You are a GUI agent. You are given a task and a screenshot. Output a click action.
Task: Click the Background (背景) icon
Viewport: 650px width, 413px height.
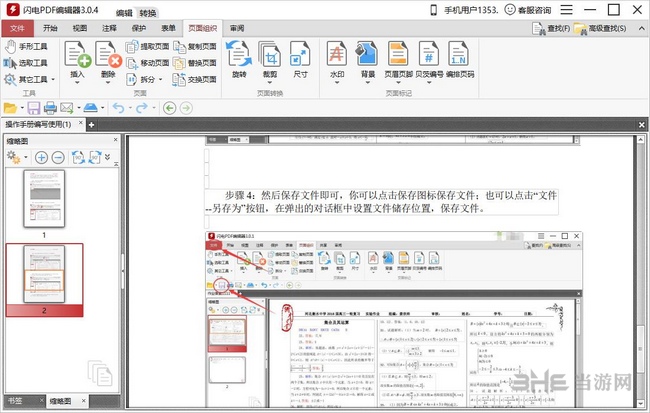pyautogui.click(x=367, y=54)
